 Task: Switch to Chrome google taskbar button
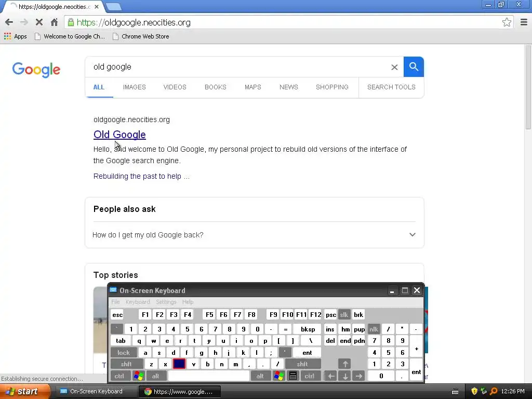[x=179, y=392]
